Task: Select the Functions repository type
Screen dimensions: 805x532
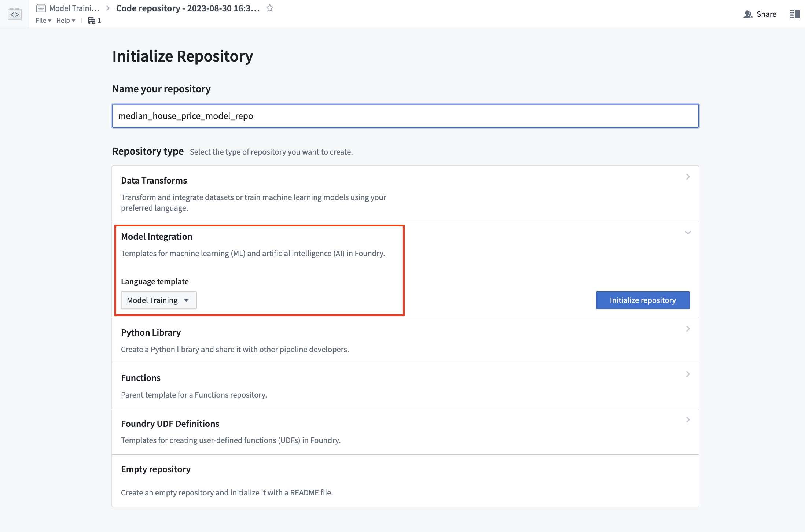Action: (405, 386)
